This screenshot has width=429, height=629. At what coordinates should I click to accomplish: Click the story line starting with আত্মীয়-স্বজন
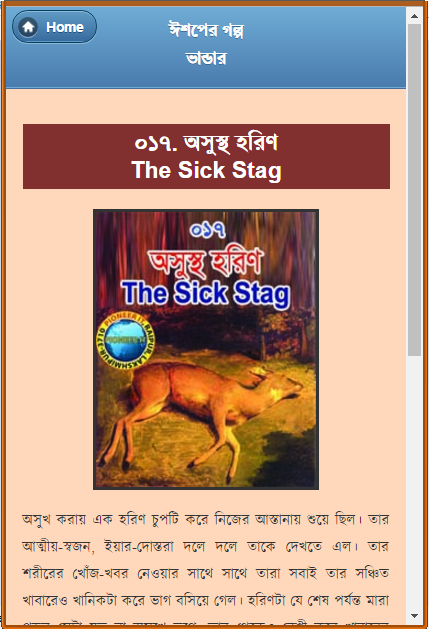pyautogui.click(x=205, y=546)
